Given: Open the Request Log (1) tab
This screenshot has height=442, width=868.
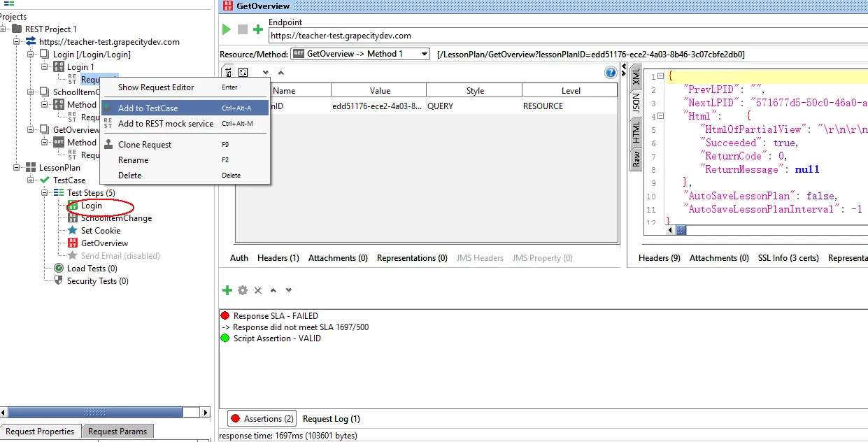Looking at the screenshot, I should 332,419.
